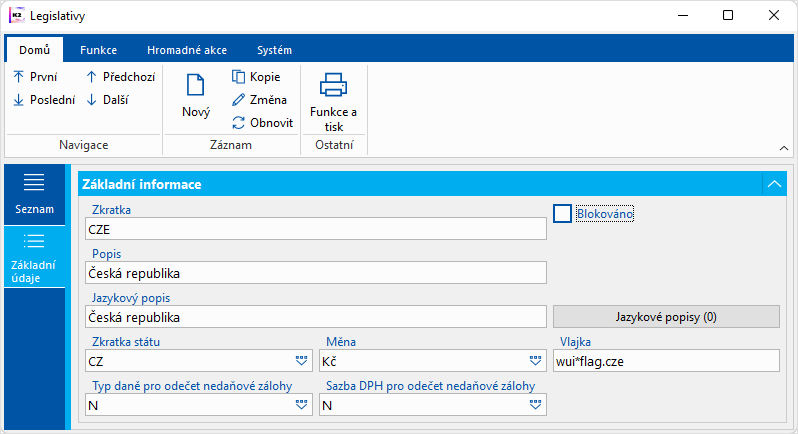The height and width of the screenshot is (434, 798).
Task: Jump to the last record (Poslední)
Action: point(44,100)
